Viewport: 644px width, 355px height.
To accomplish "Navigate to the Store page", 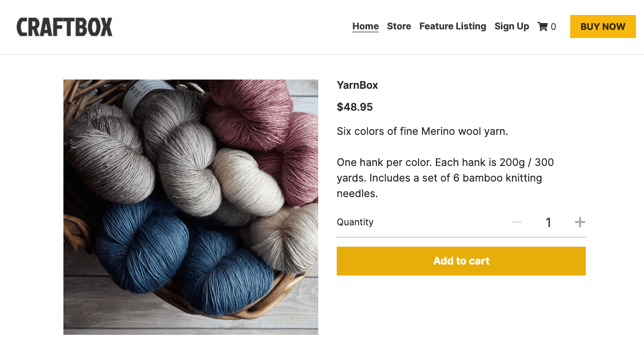I will [399, 27].
